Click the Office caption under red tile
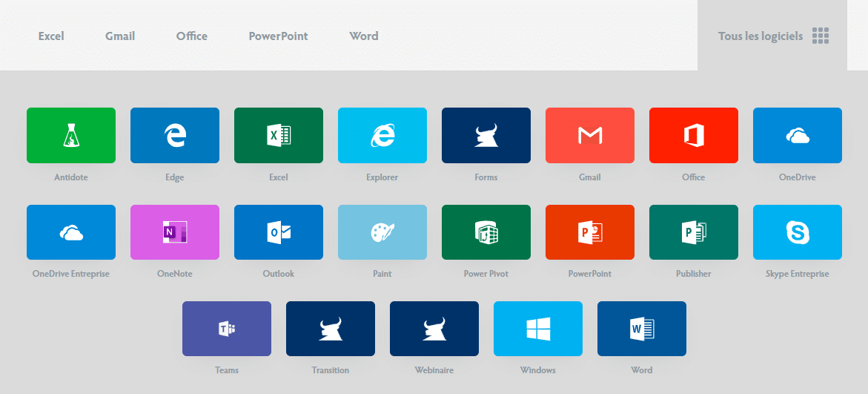This screenshot has width=868, height=394. (694, 177)
